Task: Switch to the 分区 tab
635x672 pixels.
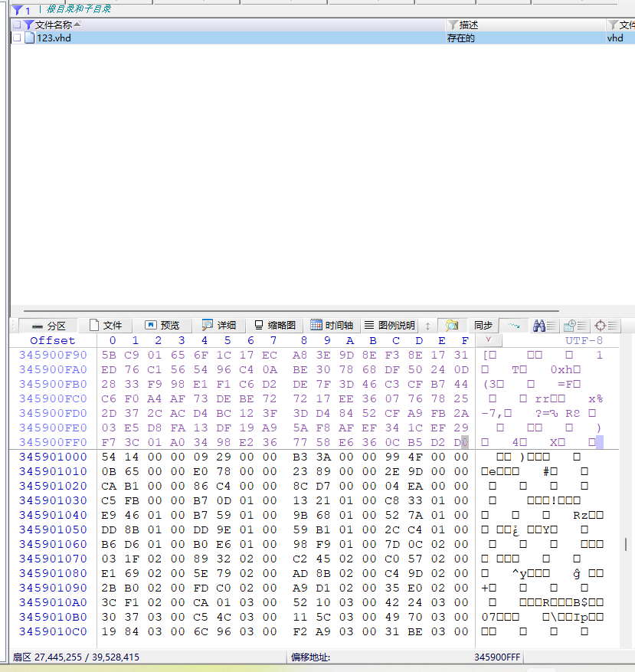Action: point(49,326)
